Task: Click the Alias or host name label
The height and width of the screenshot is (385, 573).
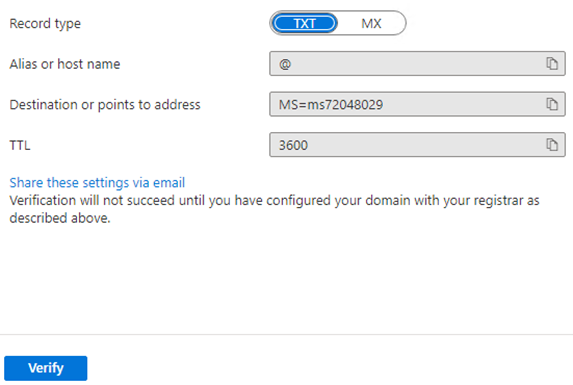Action: tap(65, 64)
